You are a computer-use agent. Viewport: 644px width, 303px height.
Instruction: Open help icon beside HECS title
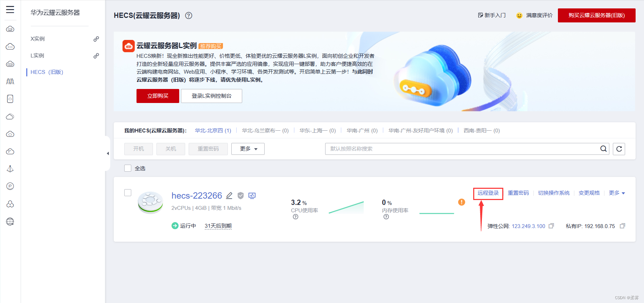tap(189, 15)
